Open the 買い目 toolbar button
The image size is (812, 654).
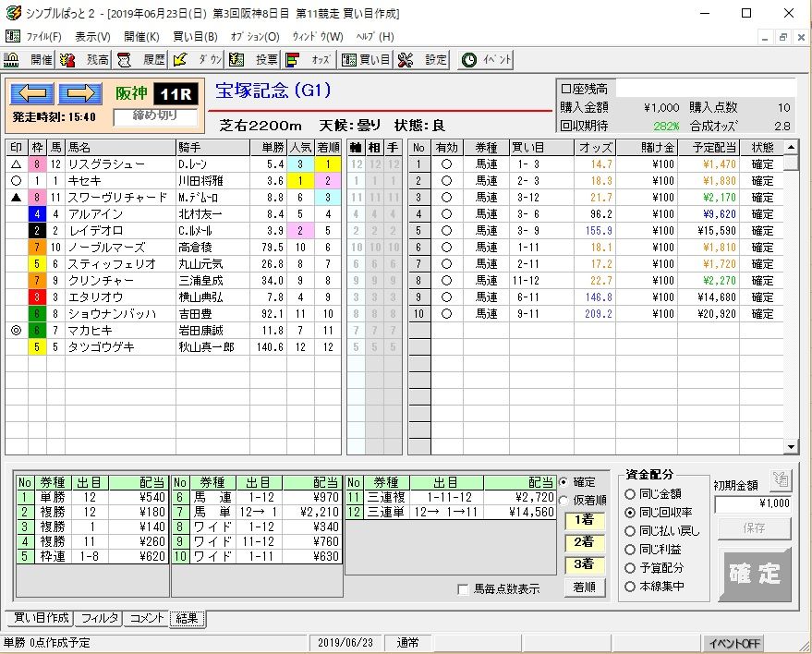(366, 60)
